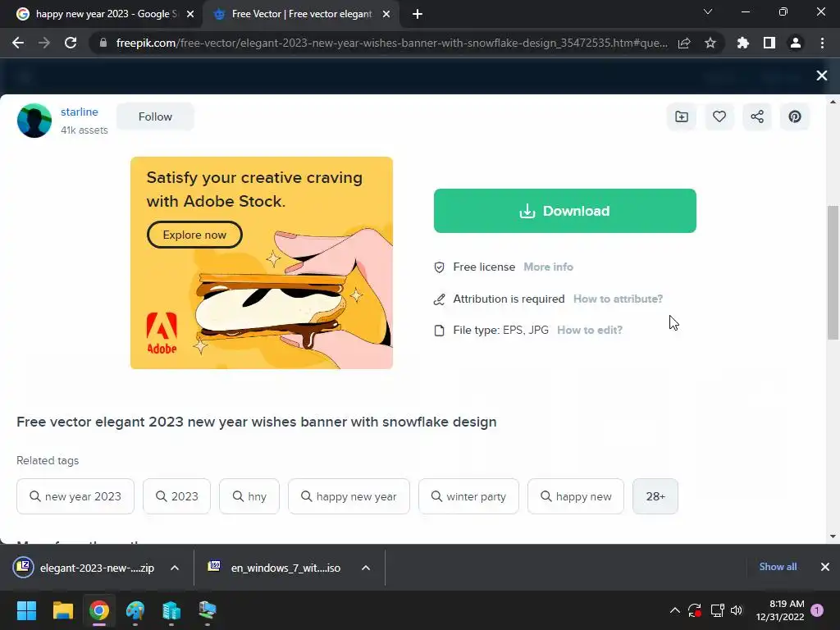The image size is (840, 630).
Task: Open Paint app in taskbar
Action: 135,610
